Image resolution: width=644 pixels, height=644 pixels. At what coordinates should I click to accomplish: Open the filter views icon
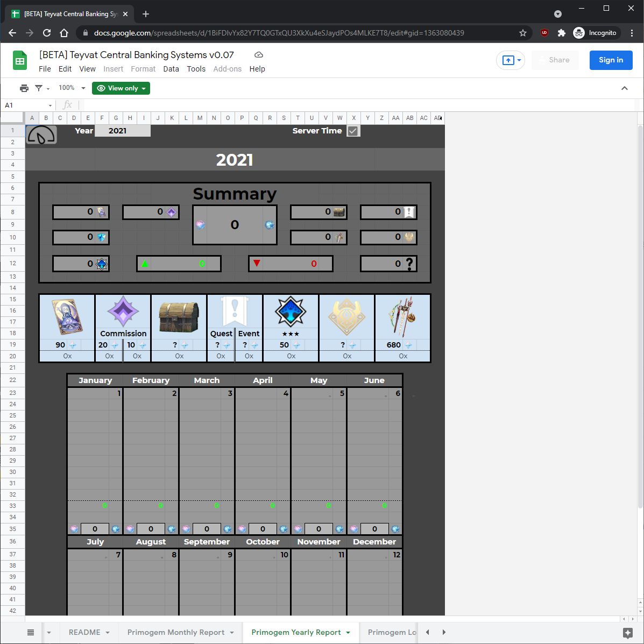tap(39, 88)
